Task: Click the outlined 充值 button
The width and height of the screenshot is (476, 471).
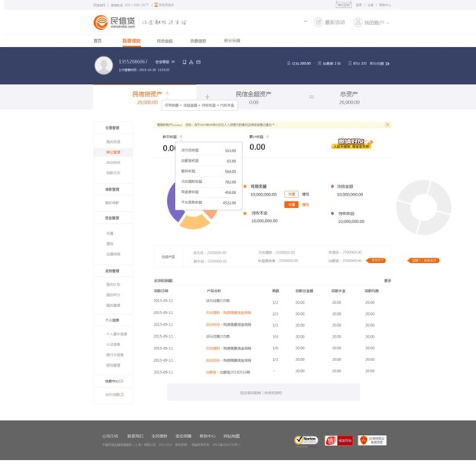Action: coord(291,194)
